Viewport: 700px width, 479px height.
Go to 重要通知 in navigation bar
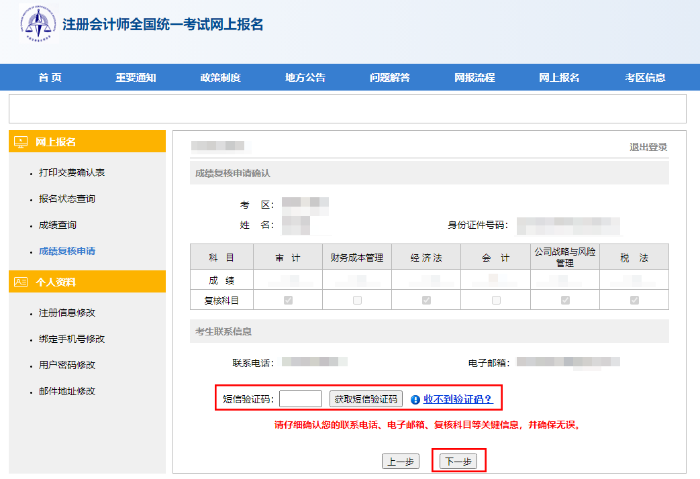click(x=135, y=78)
